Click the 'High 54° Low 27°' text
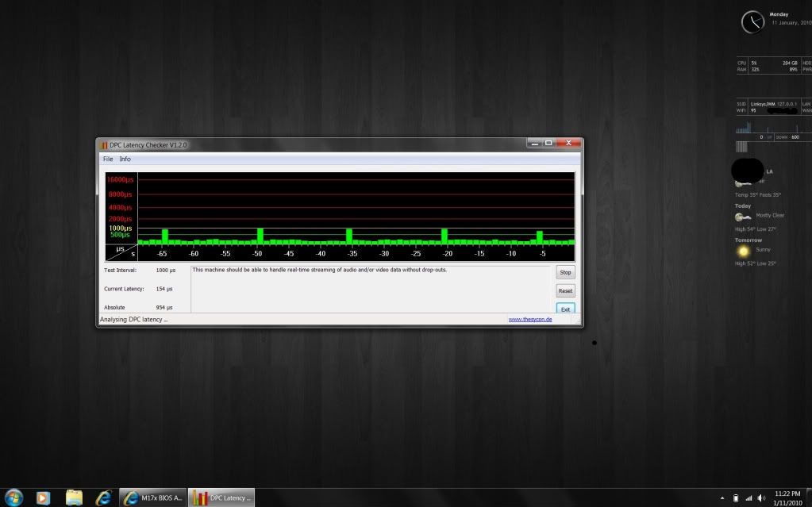Screen dimensions: 812x507 (x=755, y=229)
